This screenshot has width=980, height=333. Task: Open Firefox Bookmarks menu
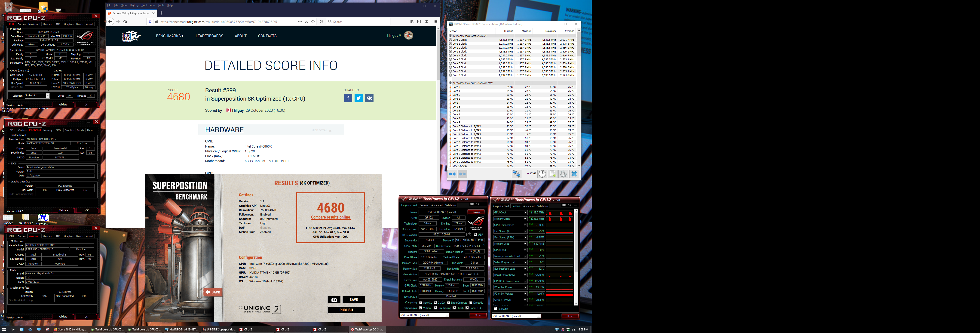[x=148, y=5]
